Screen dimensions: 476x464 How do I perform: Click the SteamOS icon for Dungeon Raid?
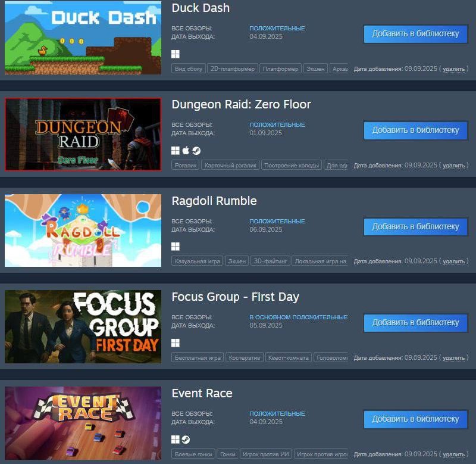pyautogui.click(x=196, y=151)
